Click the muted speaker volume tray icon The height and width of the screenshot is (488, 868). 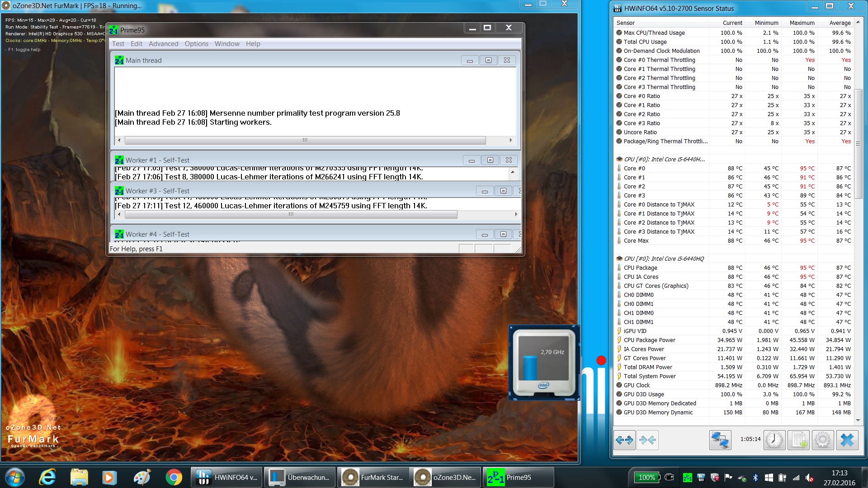pos(809,478)
